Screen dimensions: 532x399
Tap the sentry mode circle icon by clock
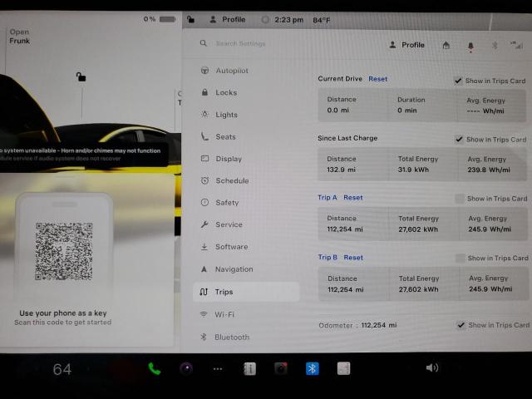tap(265, 20)
